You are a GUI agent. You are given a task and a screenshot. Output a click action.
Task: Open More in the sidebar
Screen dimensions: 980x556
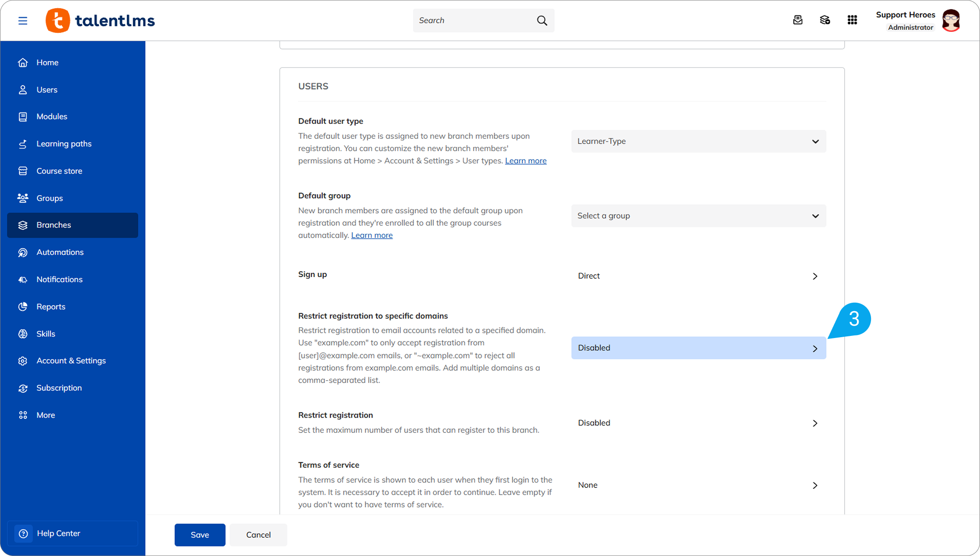73,415
